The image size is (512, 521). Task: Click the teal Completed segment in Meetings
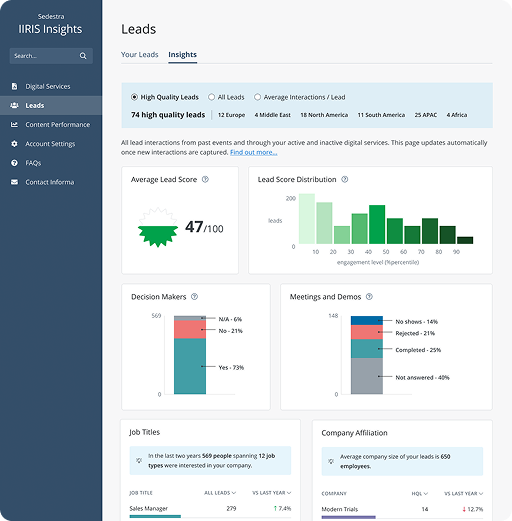[367, 349]
